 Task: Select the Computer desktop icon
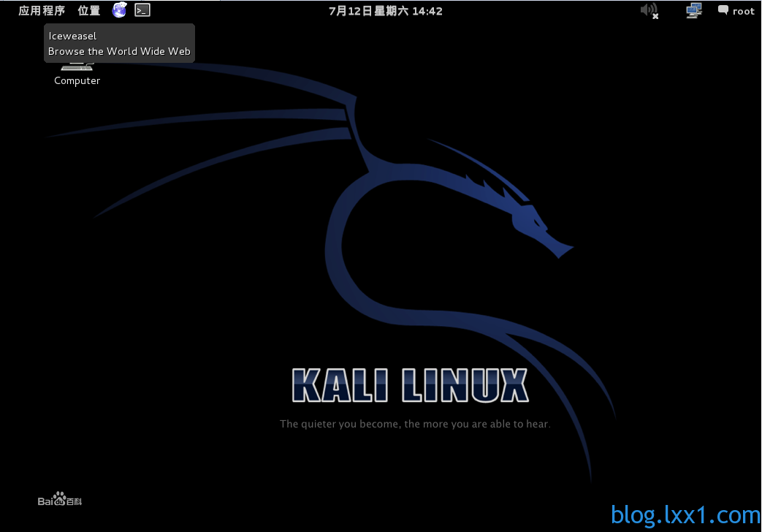click(77, 75)
